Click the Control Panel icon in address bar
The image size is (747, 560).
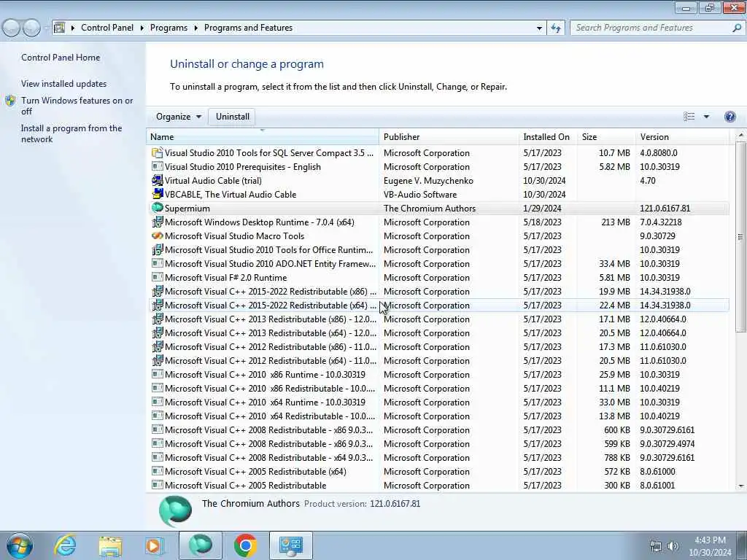click(x=59, y=28)
